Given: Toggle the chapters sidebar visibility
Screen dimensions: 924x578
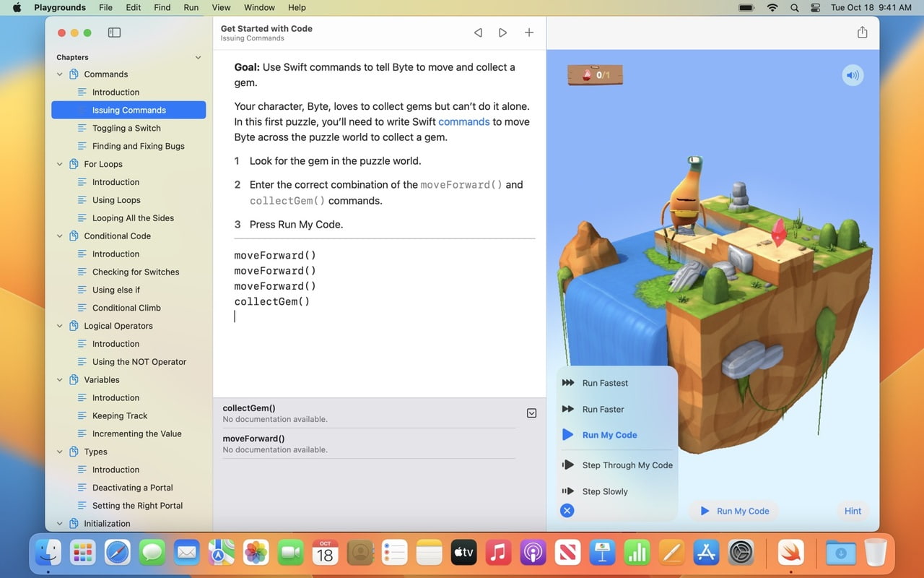Looking at the screenshot, I should click(114, 33).
